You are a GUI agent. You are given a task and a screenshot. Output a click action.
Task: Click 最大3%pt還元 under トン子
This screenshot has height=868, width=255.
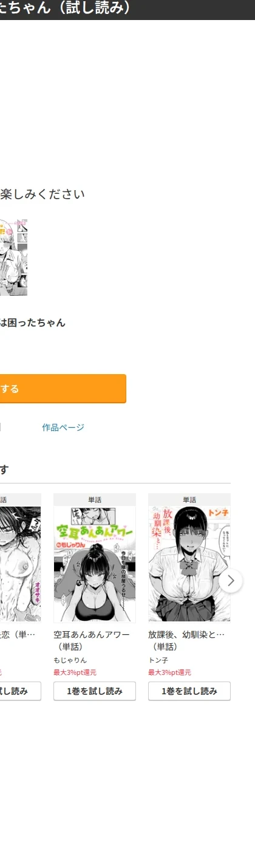(x=169, y=672)
